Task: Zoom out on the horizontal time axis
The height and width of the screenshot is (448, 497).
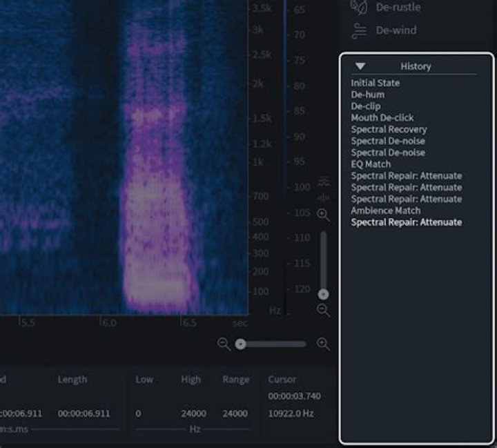Action: pos(224,344)
